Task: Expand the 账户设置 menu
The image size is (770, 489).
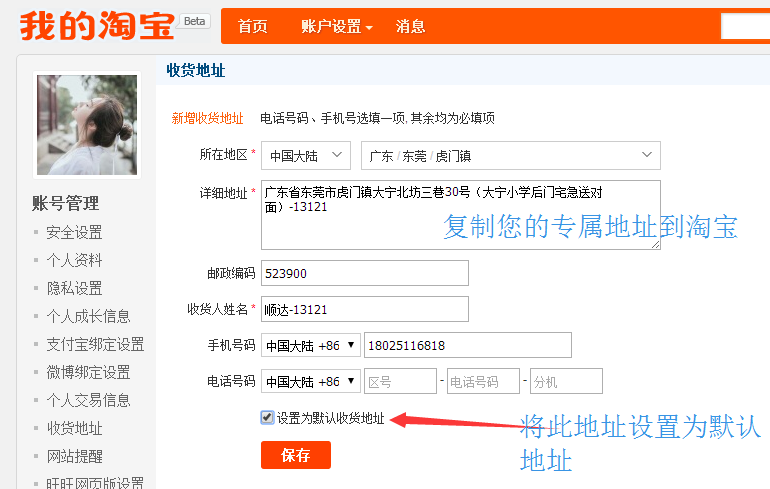Action: [337, 27]
